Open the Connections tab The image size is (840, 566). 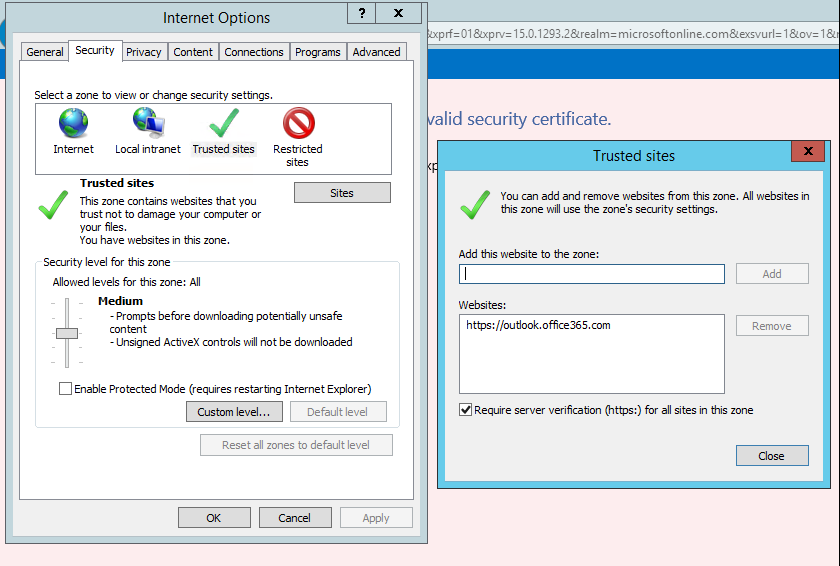point(254,52)
